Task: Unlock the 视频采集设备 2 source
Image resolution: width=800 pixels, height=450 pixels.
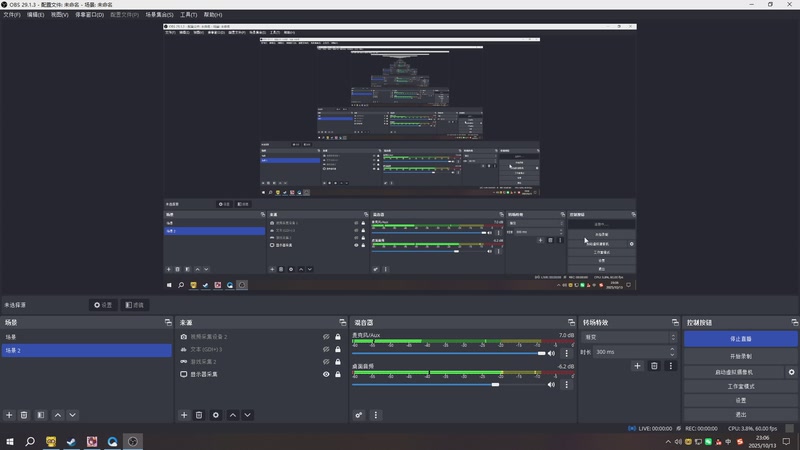Action: [x=338, y=337]
